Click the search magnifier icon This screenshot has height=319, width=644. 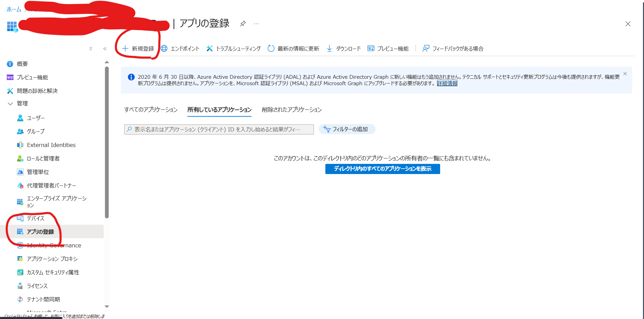[x=129, y=129]
